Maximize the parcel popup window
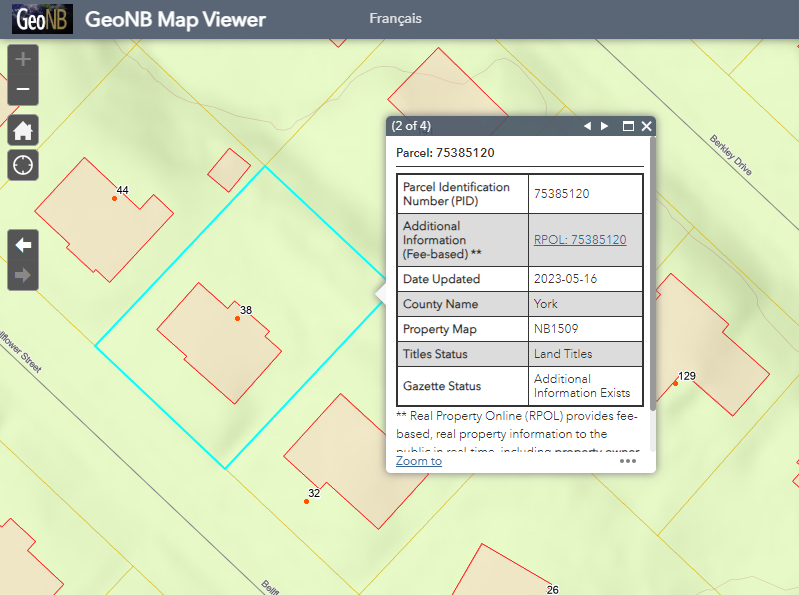This screenshot has height=595, width=799. (628, 126)
